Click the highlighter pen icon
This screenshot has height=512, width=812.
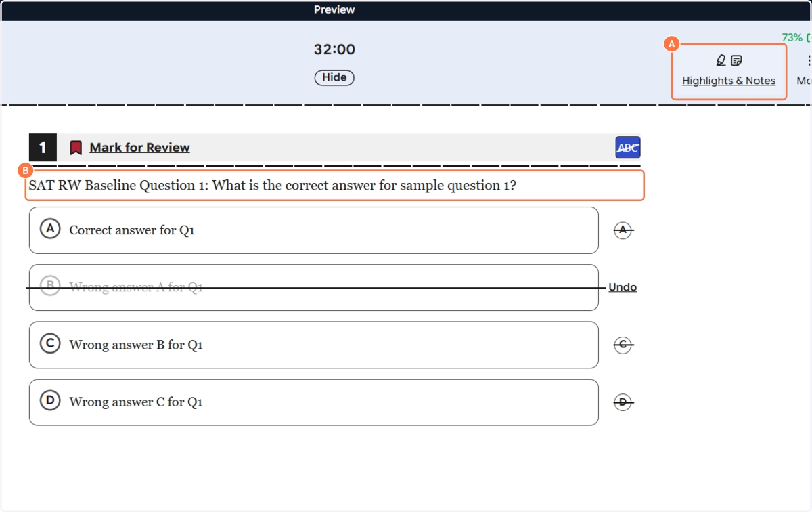[721, 61]
